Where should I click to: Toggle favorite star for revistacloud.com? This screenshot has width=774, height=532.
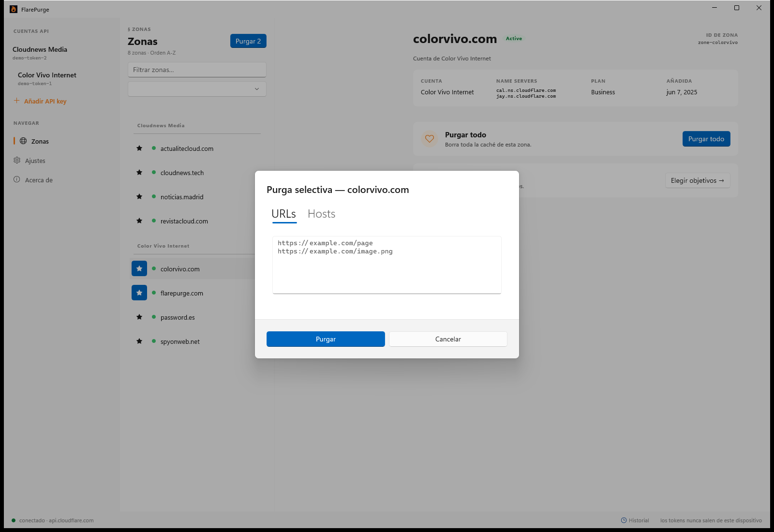pyautogui.click(x=139, y=221)
